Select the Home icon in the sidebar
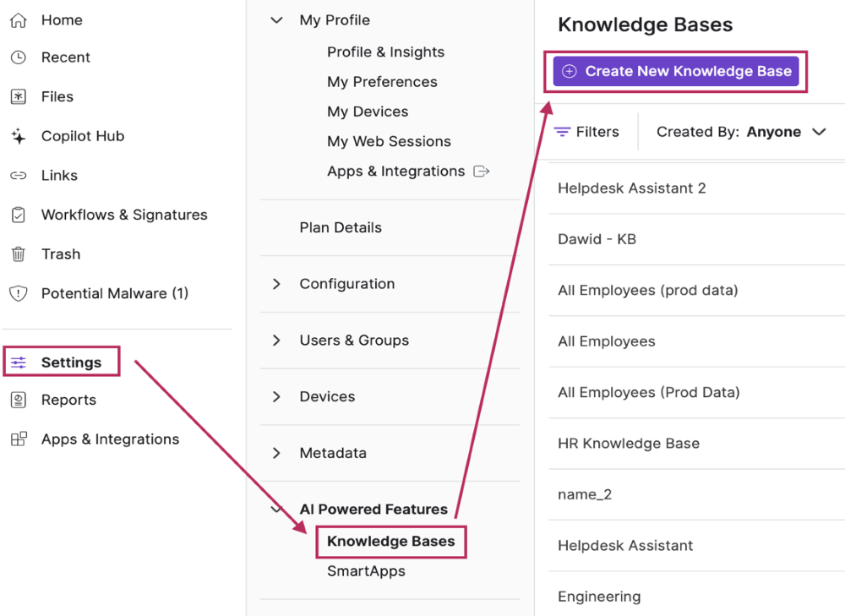Viewport: 845px width, 616px height. [x=18, y=19]
